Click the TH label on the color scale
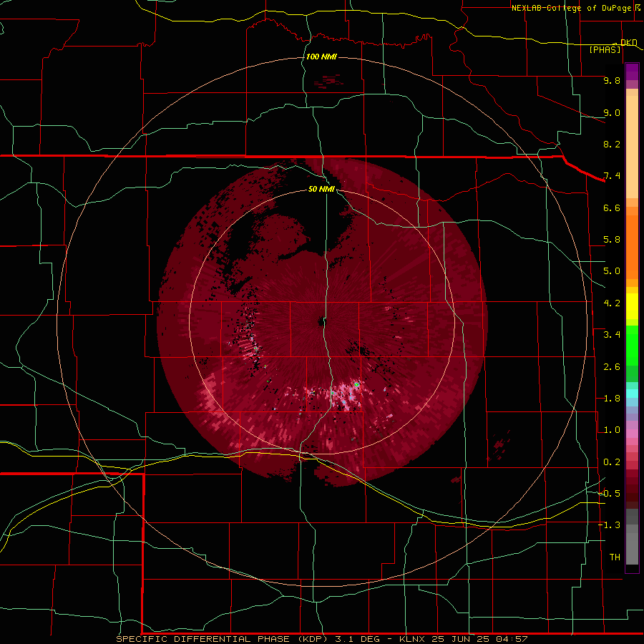644x644 pixels. click(615, 557)
